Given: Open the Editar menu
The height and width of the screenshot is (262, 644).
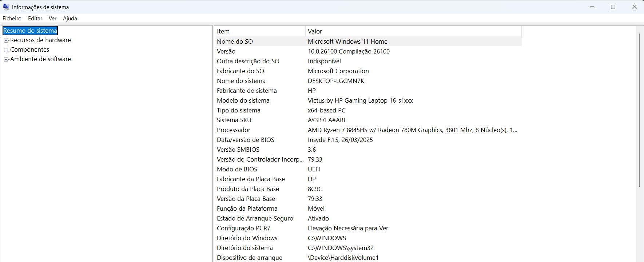Looking at the screenshot, I should coord(35,19).
